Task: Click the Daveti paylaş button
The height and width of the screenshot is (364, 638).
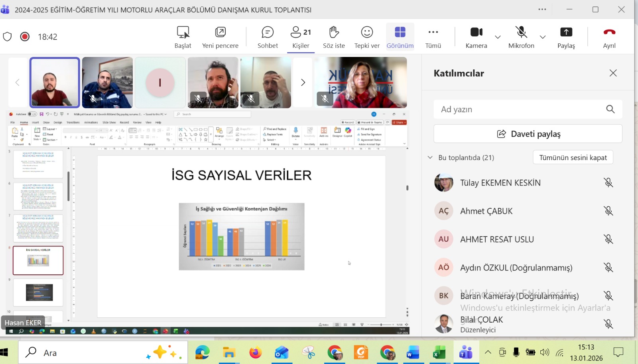Action: (x=528, y=134)
